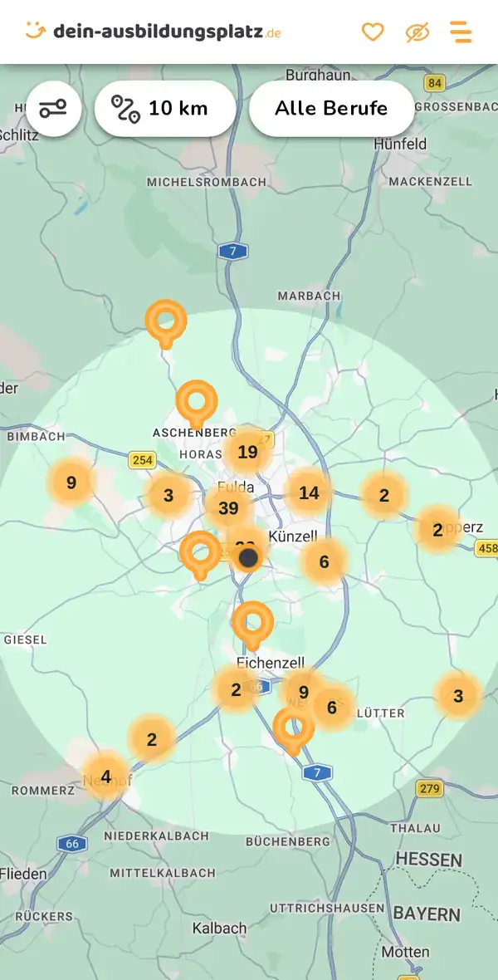Open cluster 2 over Dipperz

pos(437,530)
